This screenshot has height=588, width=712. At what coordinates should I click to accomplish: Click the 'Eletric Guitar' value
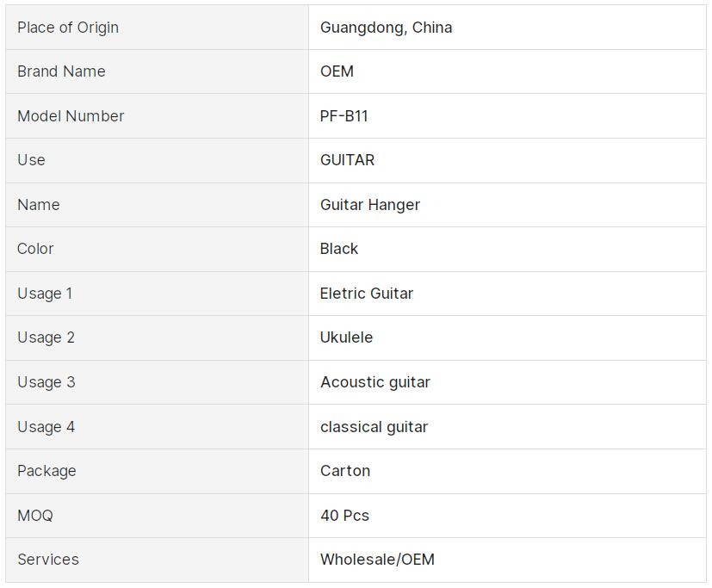click(367, 294)
